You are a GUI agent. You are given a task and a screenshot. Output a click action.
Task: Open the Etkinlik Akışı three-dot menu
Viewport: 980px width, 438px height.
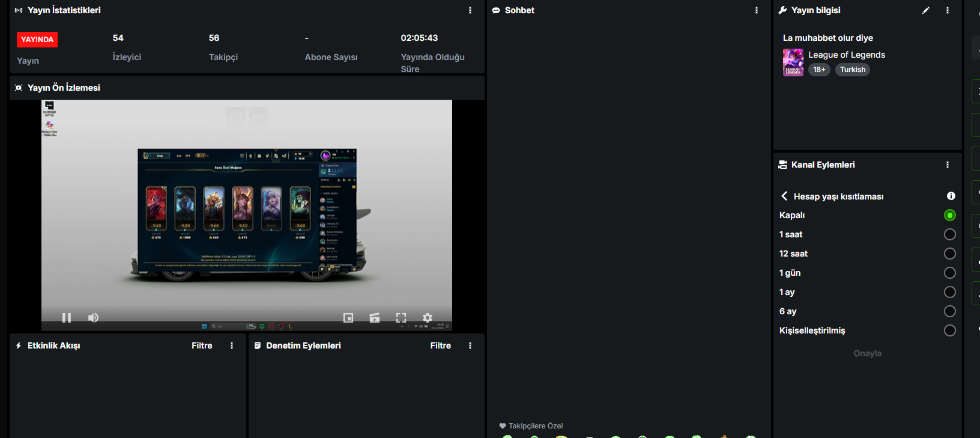click(x=232, y=345)
